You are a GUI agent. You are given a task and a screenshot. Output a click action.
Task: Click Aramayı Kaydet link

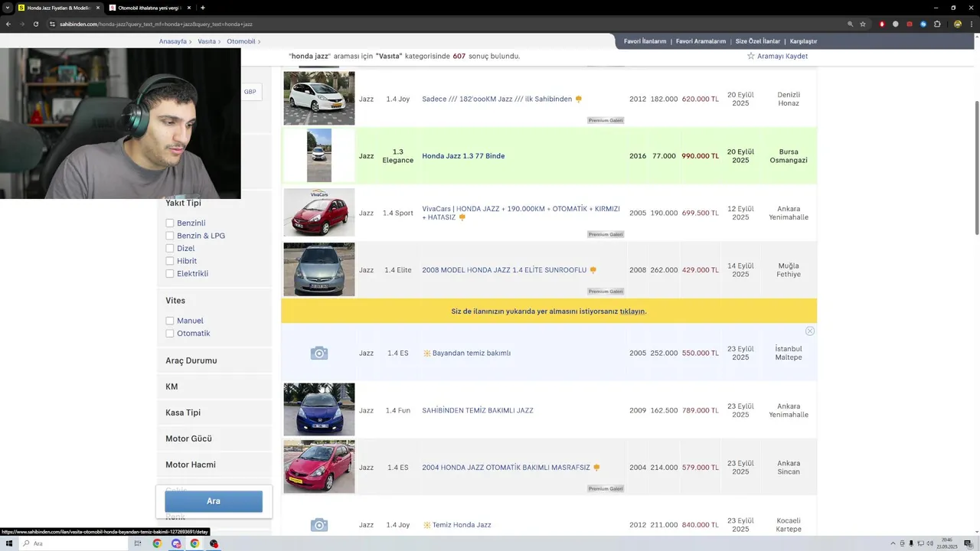(x=782, y=56)
